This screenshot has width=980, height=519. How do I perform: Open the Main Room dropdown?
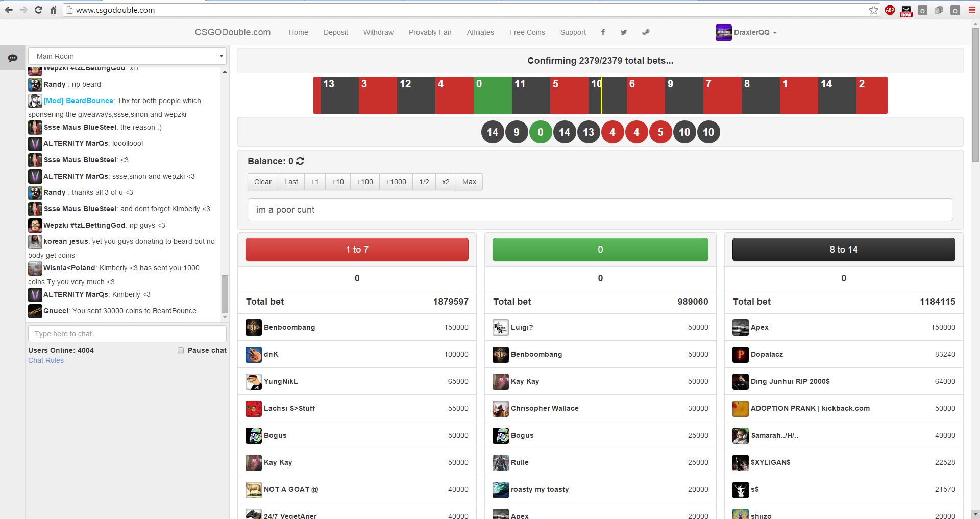[x=127, y=56]
